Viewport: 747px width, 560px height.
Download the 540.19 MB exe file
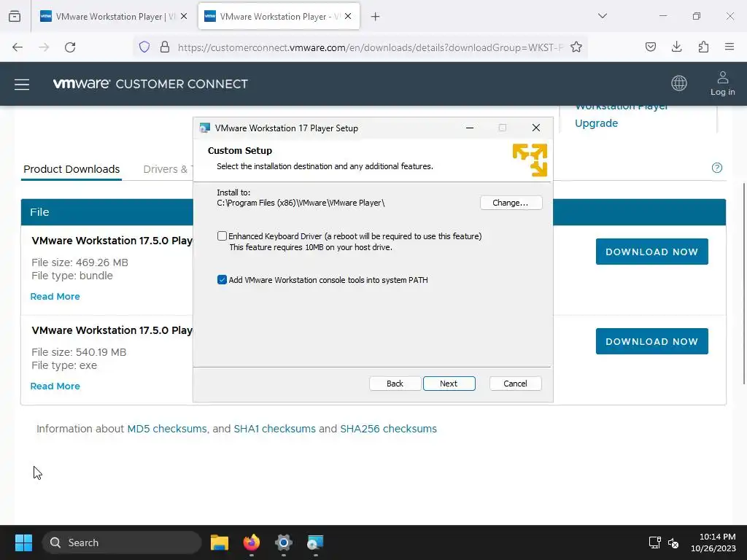pos(651,341)
